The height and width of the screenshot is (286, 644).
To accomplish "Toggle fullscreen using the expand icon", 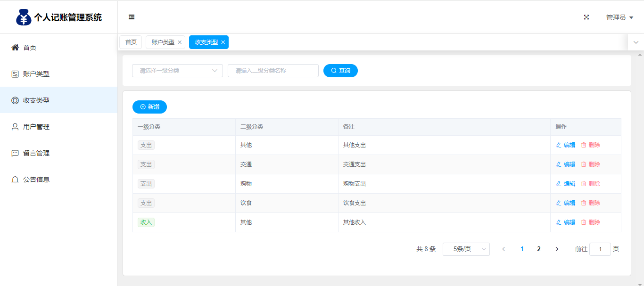I will pos(586,17).
